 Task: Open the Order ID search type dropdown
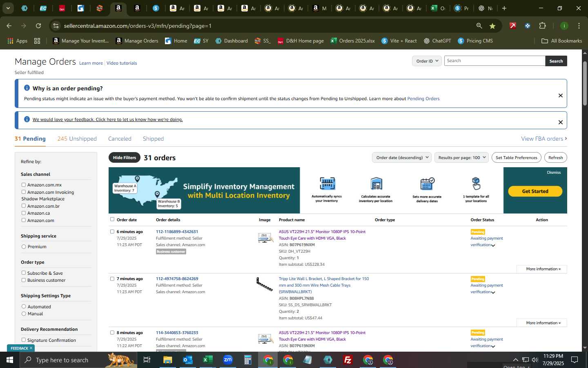pyautogui.click(x=427, y=61)
